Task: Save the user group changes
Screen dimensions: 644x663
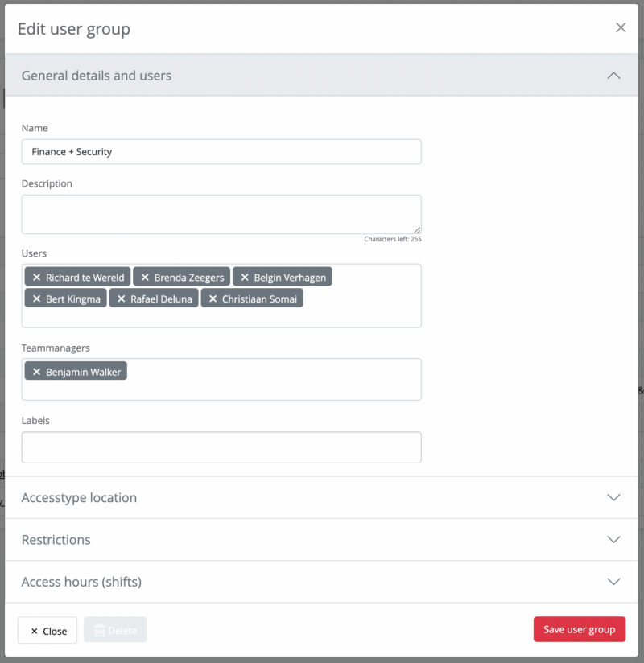Action: point(579,629)
